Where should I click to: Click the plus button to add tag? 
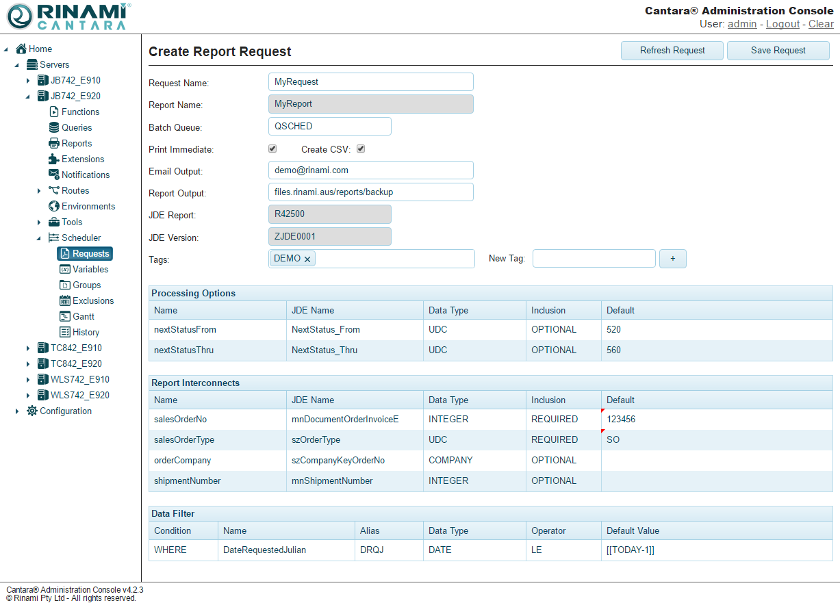(x=672, y=258)
